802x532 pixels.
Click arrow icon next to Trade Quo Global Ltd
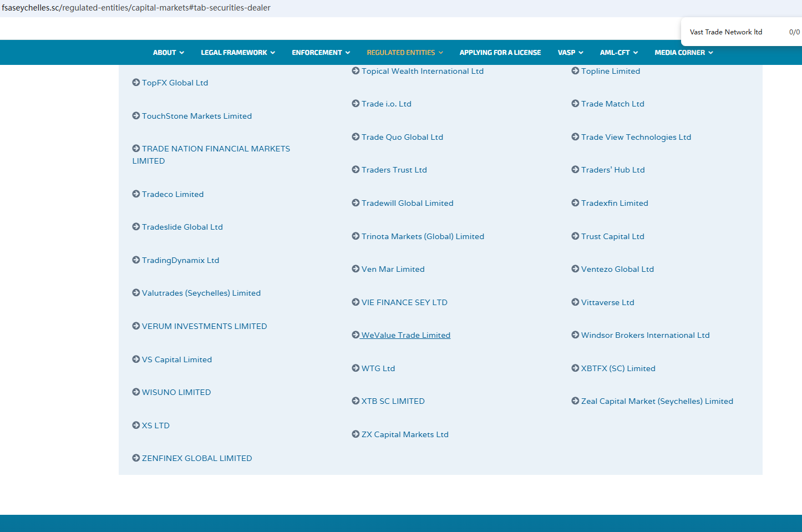(356, 137)
